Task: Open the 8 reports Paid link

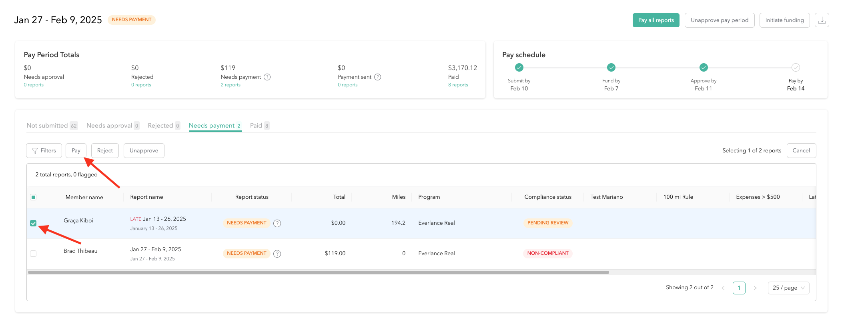Action: pyautogui.click(x=458, y=85)
